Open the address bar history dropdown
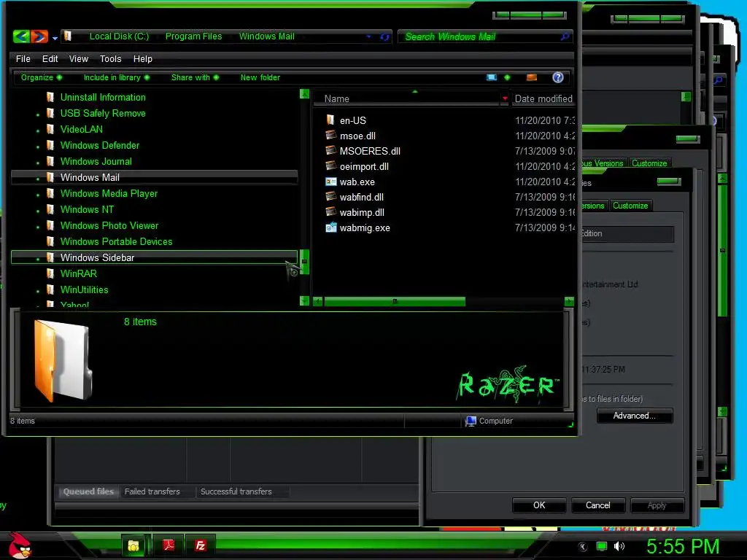Image resolution: width=747 pixels, height=560 pixels. (x=368, y=36)
